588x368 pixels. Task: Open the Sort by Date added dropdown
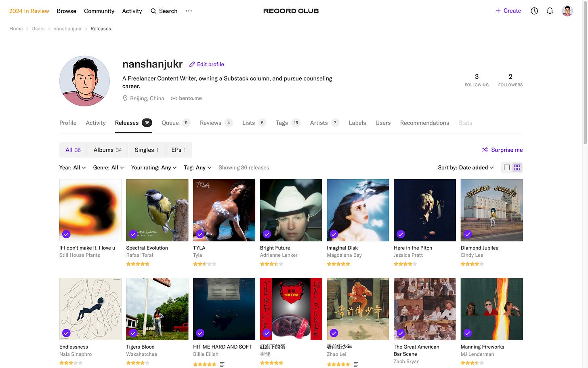tap(466, 167)
